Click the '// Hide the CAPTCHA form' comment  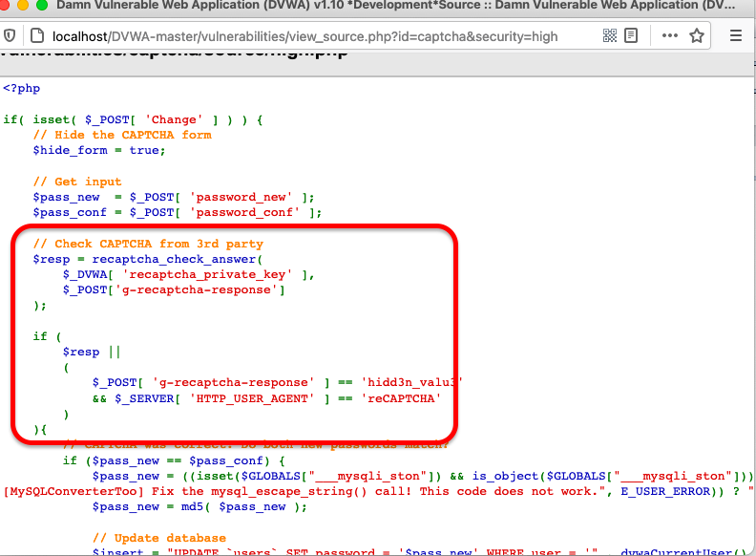point(122,135)
